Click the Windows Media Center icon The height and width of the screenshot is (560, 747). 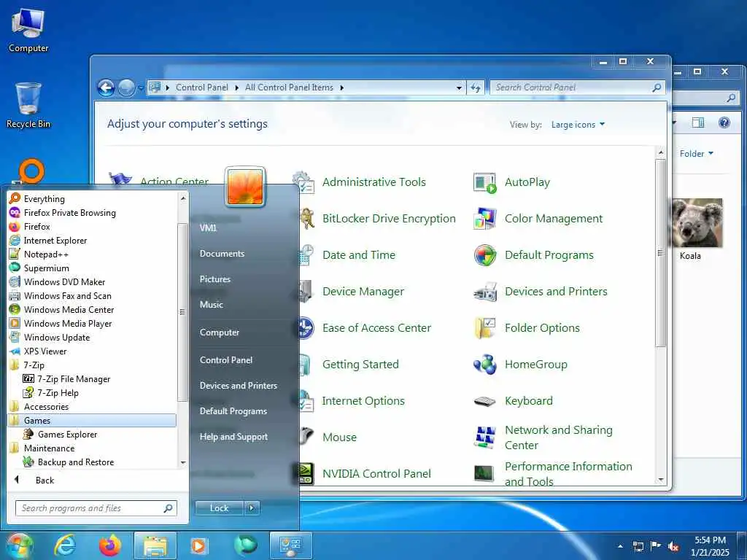15,309
